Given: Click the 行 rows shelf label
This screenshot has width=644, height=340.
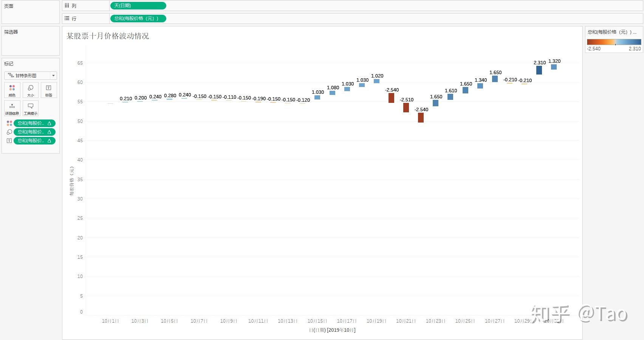Looking at the screenshot, I should [x=74, y=19].
